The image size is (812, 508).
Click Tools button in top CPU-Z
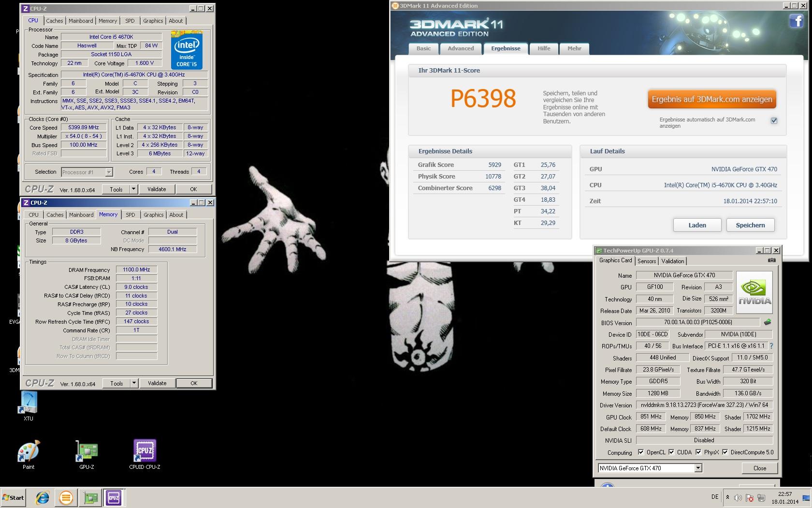point(116,189)
